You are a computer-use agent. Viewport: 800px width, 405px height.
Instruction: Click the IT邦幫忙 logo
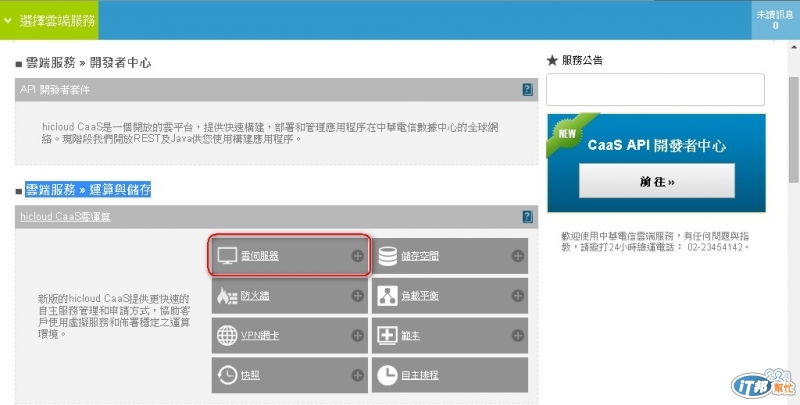click(x=763, y=385)
